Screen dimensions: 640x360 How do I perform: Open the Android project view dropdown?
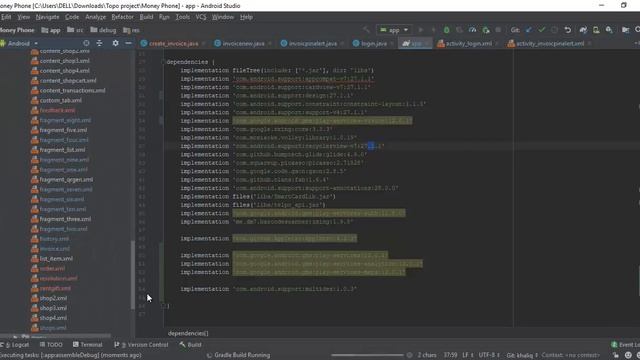pyautogui.click(x=20, y=43)
